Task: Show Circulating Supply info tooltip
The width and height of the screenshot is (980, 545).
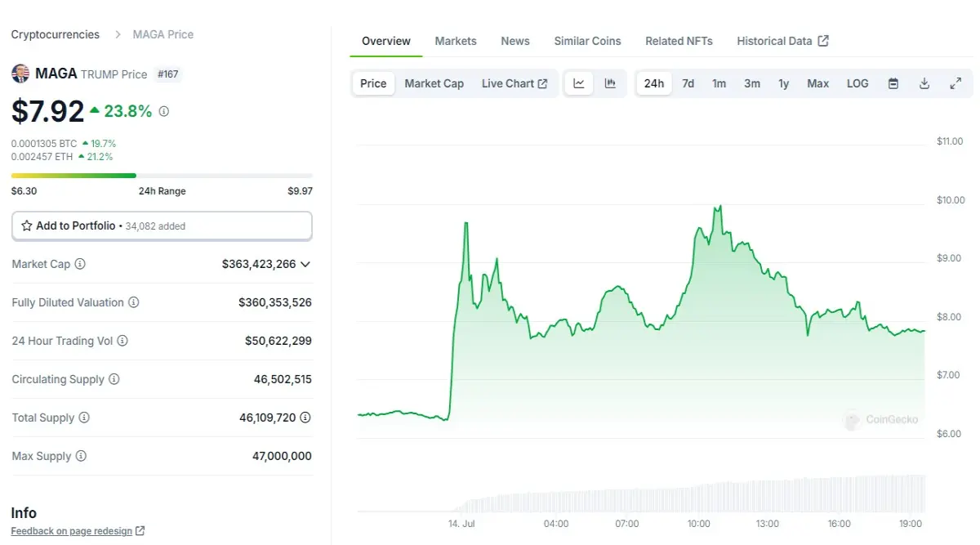Action: pyautogui.click(x=114, y=379)
